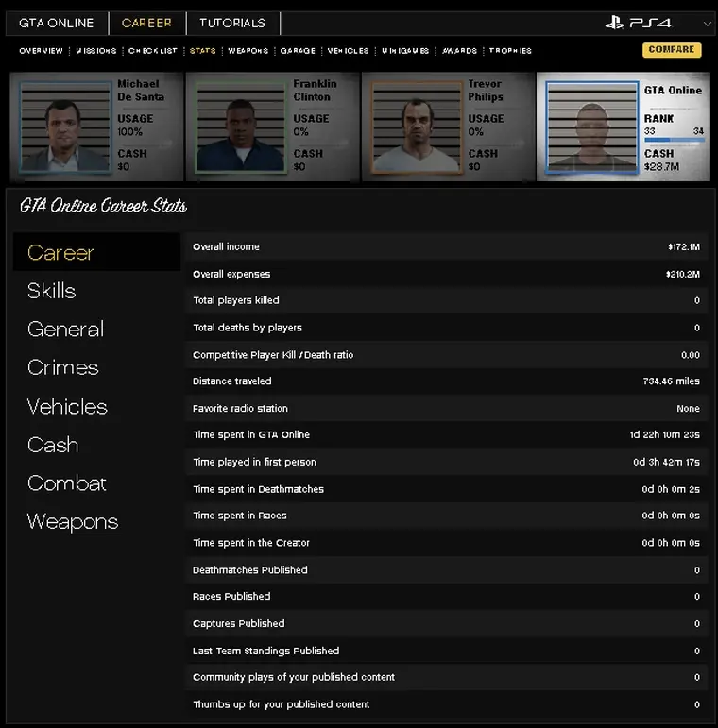This screenshot has width=718, height=728.
Task: Click Thumbs up for your published content
Action: tap(447, 704)
